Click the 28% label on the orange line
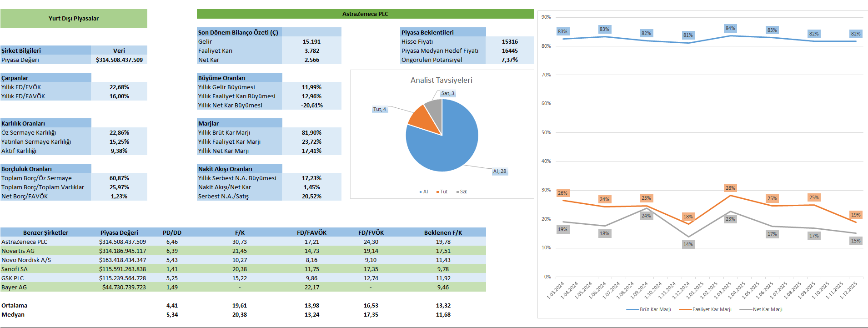The width and height of the screenshot is (868, 328). click(x=730, y=188)
